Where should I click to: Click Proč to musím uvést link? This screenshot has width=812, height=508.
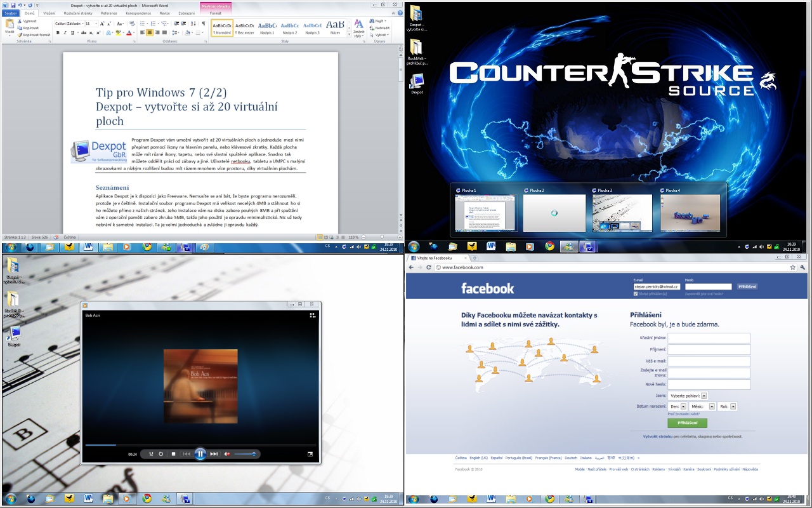click(683, 414)
